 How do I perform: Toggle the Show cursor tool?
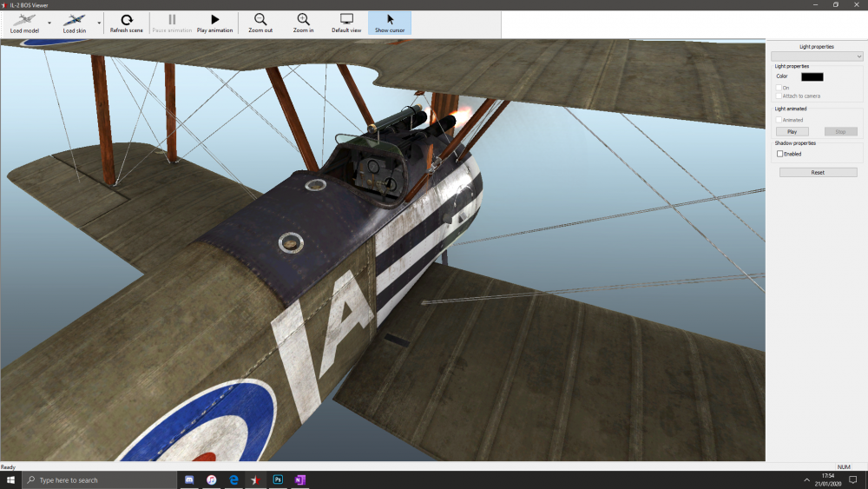coord(390,23)
